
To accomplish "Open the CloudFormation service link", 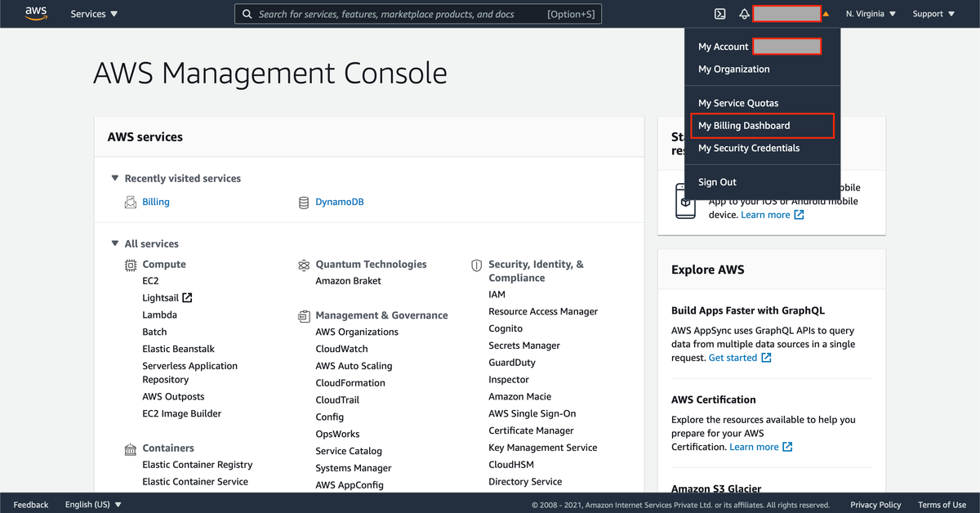I will click(x=350, y=383).
